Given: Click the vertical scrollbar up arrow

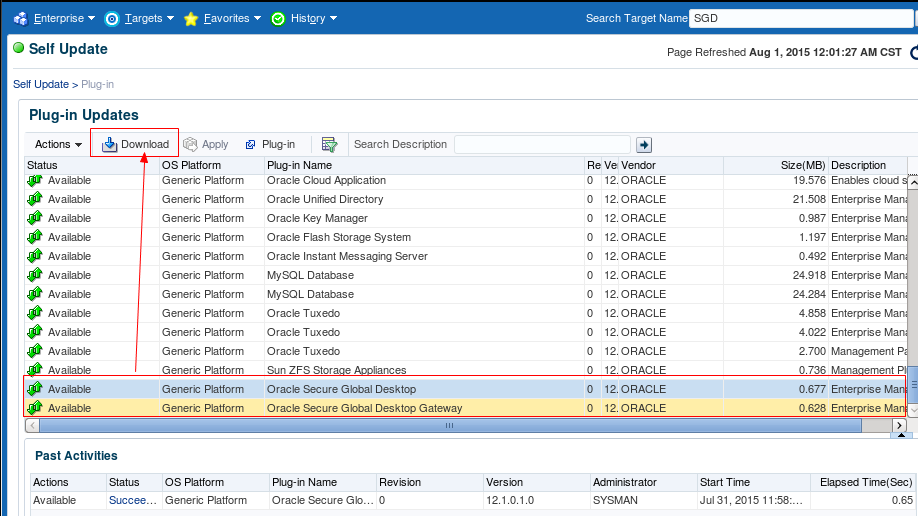Looking at the screenshot, I should point(913,181).
